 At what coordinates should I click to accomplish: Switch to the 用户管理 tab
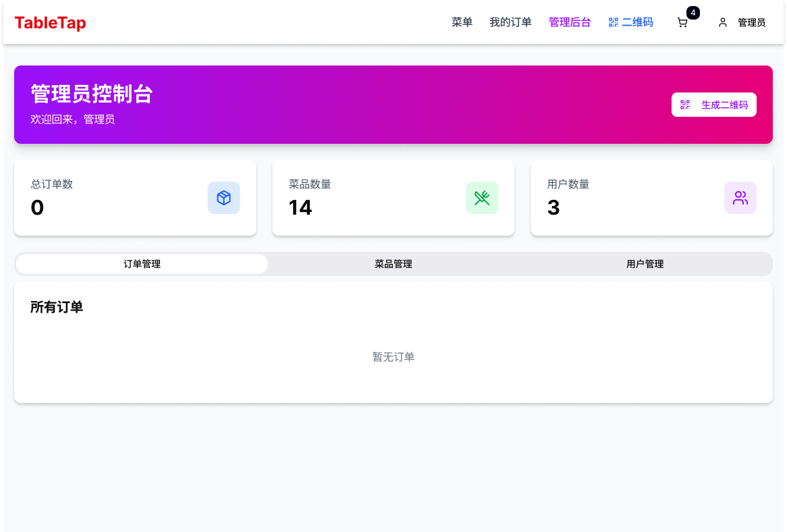click(645, 264)
